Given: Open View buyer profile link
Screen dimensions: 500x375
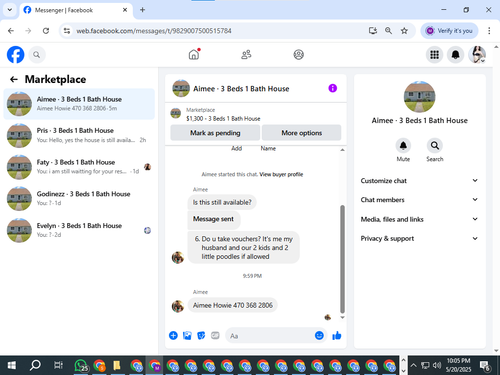Looking at the screenshot, I should [x=281, y=174].
